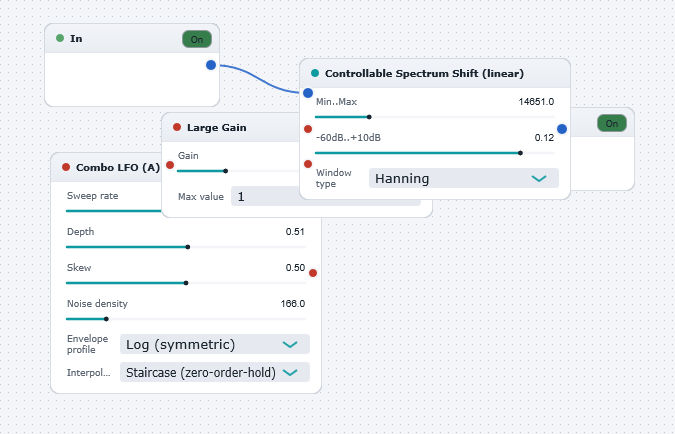Click the blue wire connecting In to Spectrum Shift

258,78
